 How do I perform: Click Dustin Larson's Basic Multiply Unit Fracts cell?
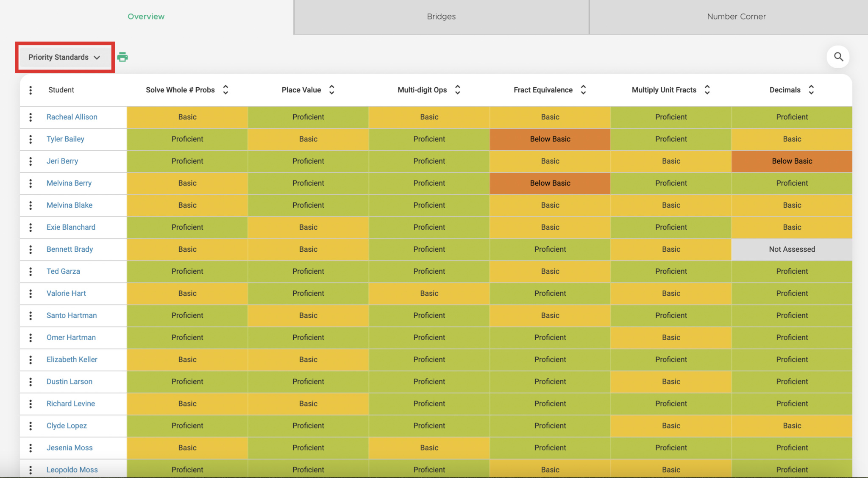pyautogui.click(x=671, y=381)
